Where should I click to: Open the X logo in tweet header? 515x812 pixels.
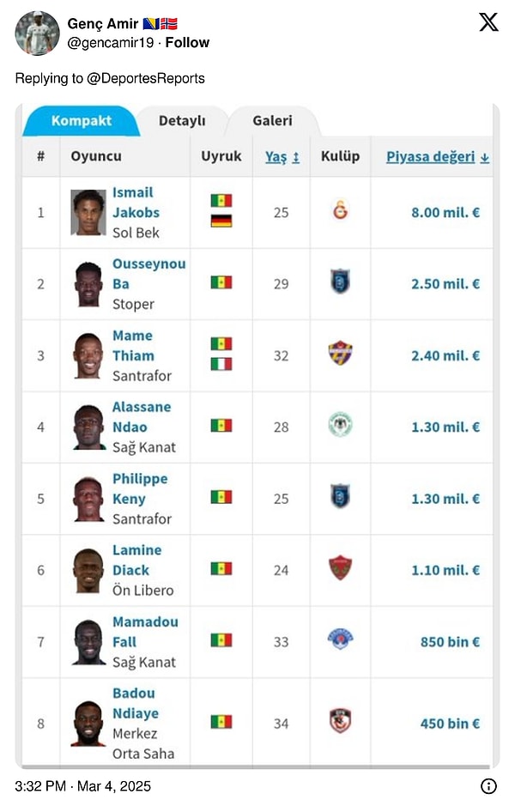(x=488, y=22)
